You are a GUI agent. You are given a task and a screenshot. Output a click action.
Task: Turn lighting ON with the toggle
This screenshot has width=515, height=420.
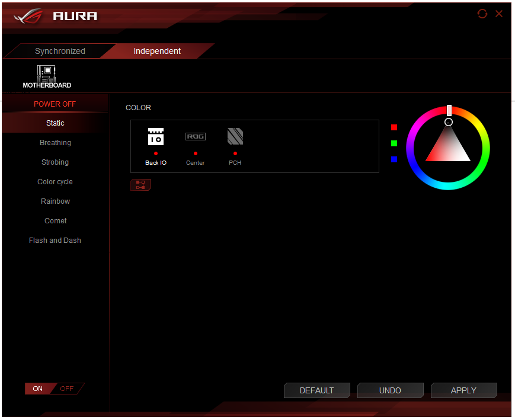(38, 389)
